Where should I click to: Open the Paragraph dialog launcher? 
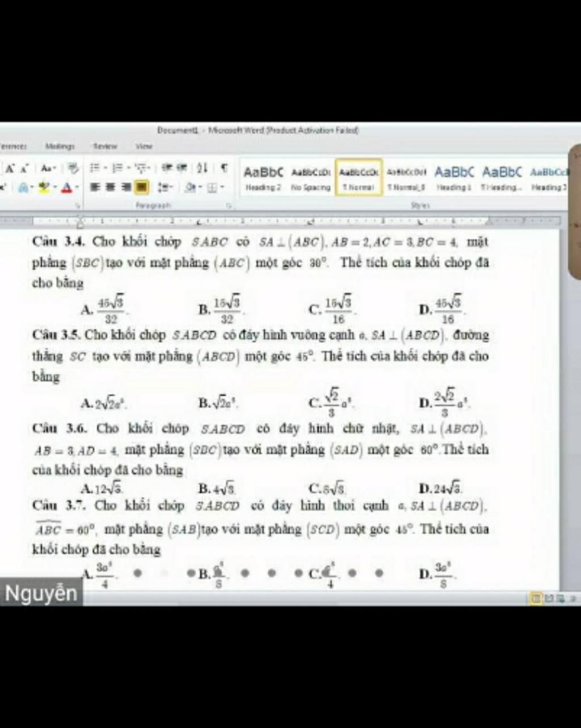click(x=230, y=206)
